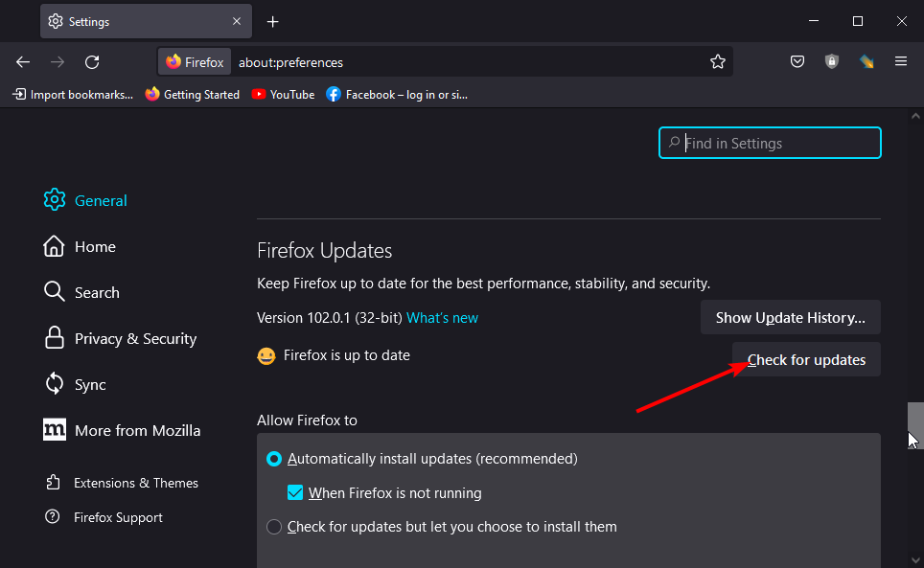Minimize the Firefox window
924x568 pixels.
(x=814, y=21)
